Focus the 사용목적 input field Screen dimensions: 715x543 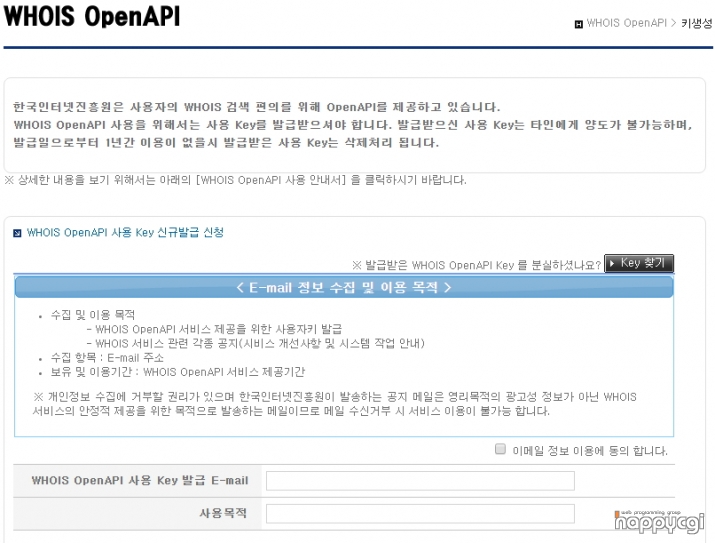pos(420,513)
